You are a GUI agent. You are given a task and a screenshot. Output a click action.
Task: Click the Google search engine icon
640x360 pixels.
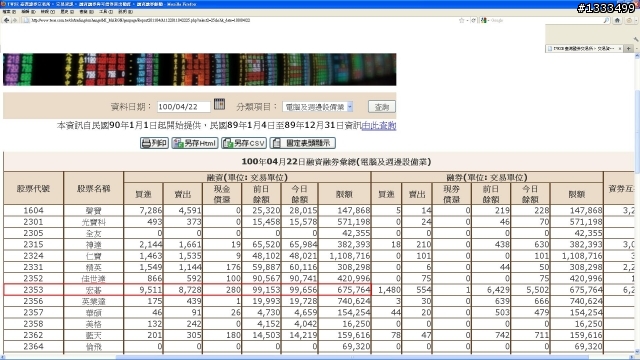(x=484, y=20)
